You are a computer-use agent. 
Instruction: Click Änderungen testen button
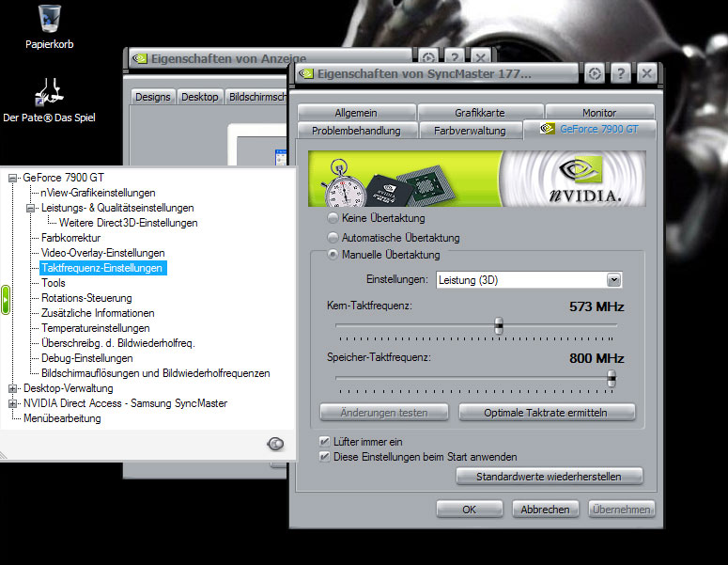coord(384,413)
